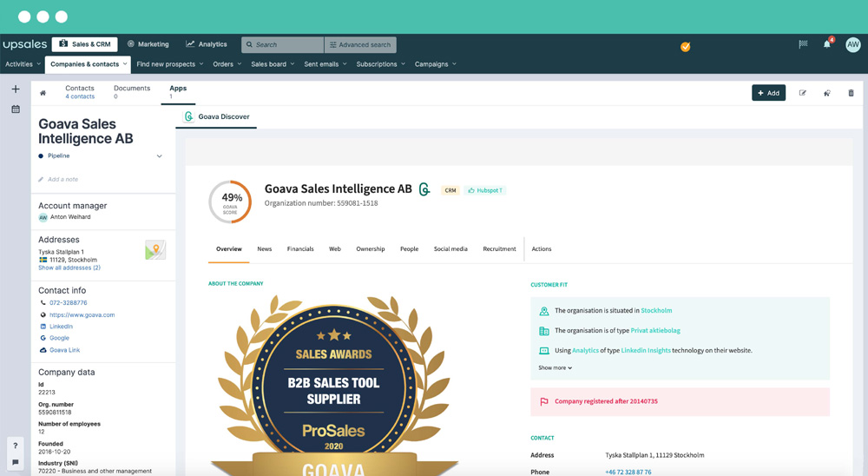
Task: Click the phone number 072-3288776
Action: pyautogui.click(x=68, y=303)
